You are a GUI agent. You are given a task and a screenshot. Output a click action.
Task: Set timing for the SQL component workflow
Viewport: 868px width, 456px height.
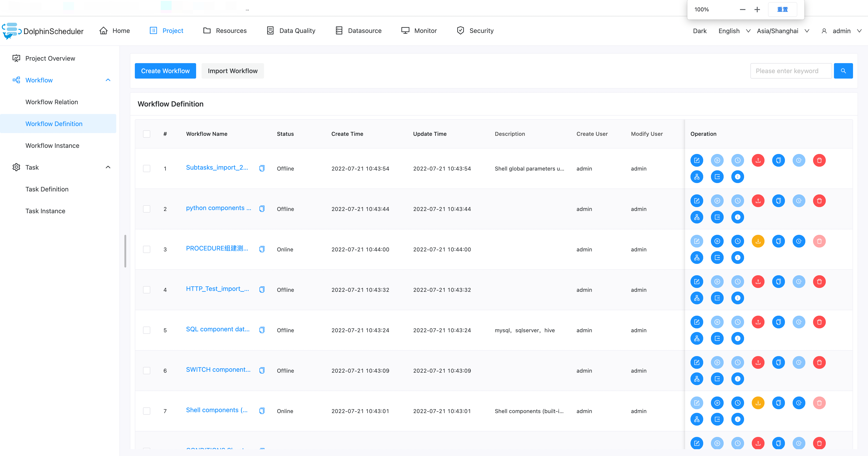point(738,322)
